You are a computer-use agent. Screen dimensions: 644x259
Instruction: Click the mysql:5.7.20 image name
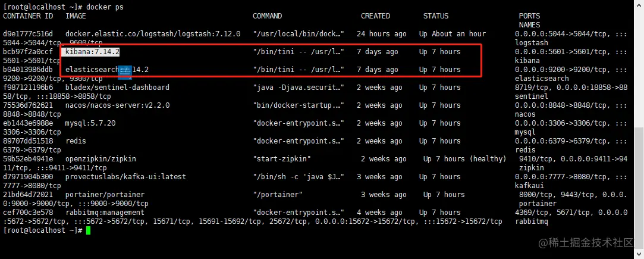(90, 123)
